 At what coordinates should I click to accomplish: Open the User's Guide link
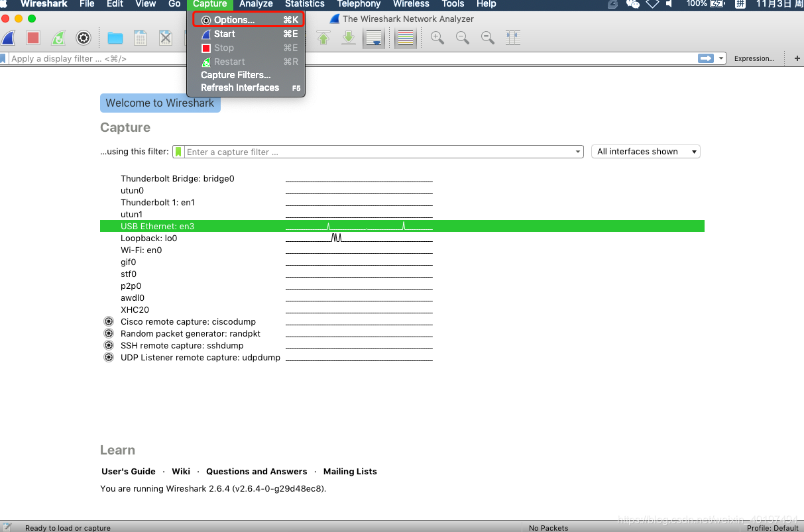pos(129,472)
